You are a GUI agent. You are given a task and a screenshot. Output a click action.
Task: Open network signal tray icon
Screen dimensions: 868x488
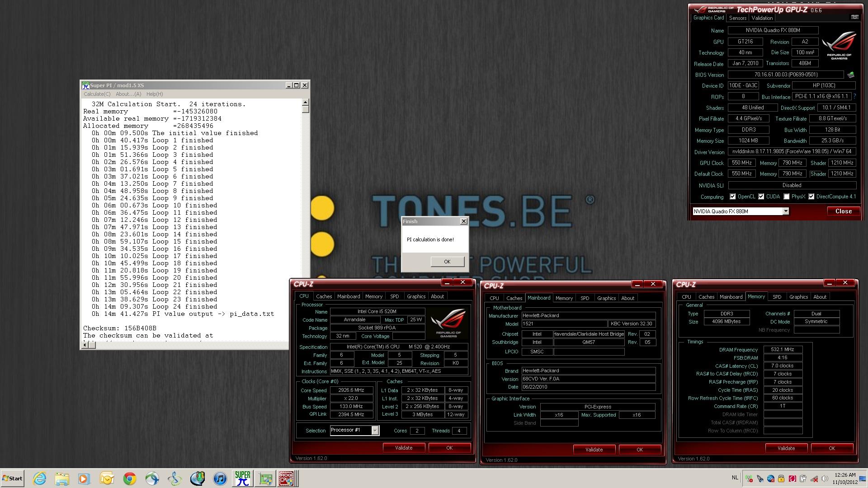tap(814, 479)
